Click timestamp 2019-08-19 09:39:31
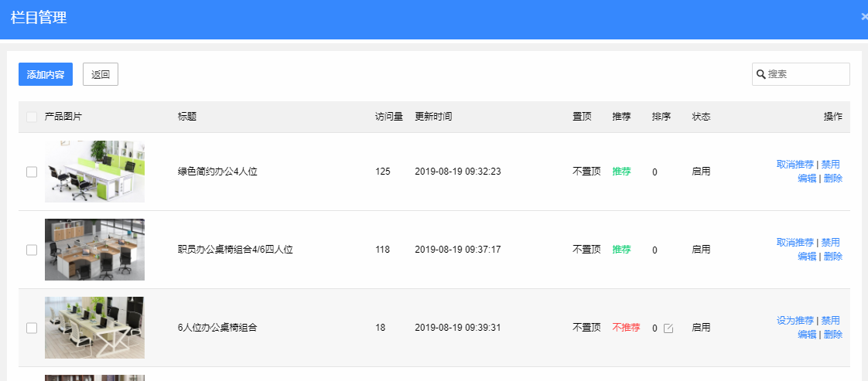The width and height of the screenshot is (868, 381). (x=458, y=328)
